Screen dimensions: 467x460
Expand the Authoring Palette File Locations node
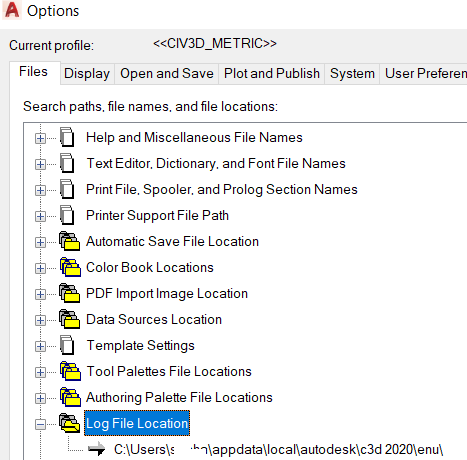[40, 398]
